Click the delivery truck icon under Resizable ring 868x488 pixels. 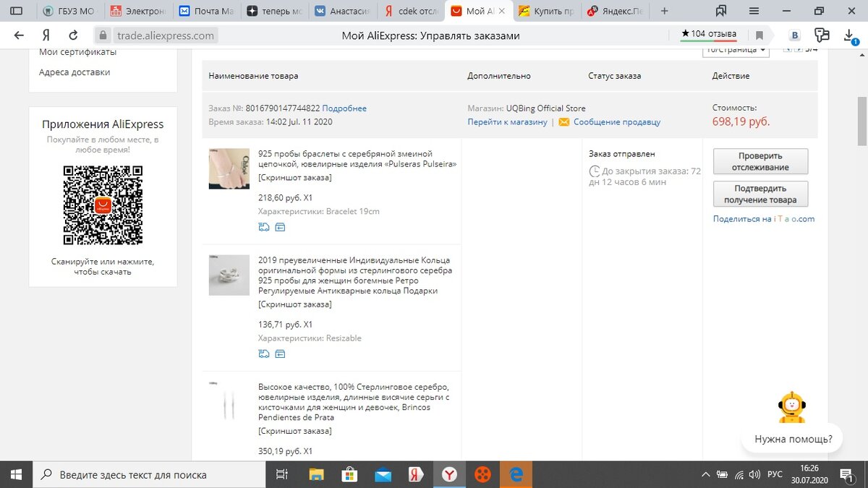[263, 354]
